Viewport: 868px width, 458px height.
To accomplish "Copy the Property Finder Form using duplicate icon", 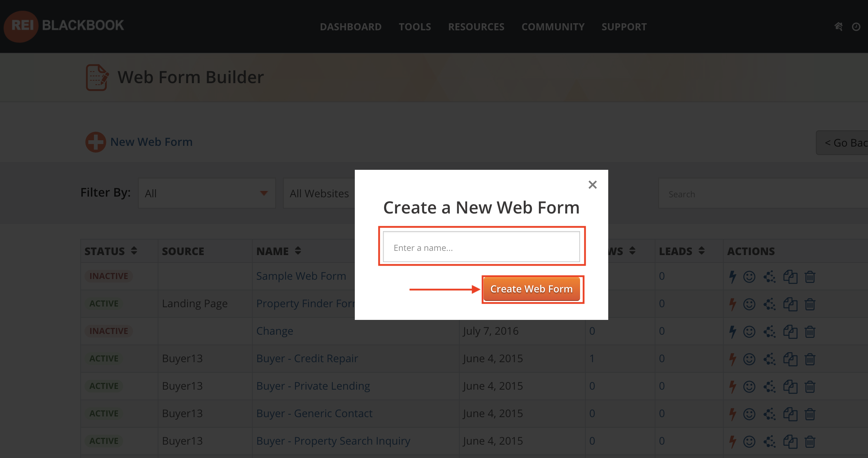I will click(x=790, y=304).
